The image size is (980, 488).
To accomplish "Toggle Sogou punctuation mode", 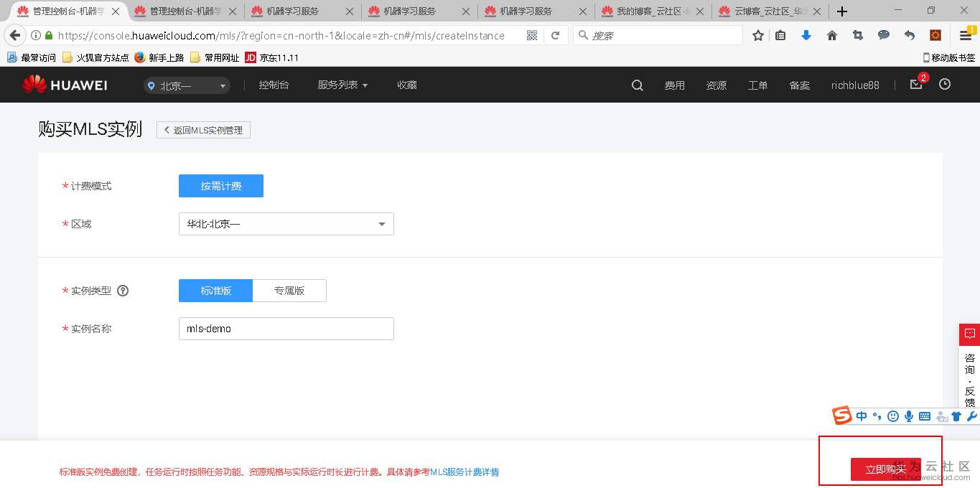I will pos(877,416).
